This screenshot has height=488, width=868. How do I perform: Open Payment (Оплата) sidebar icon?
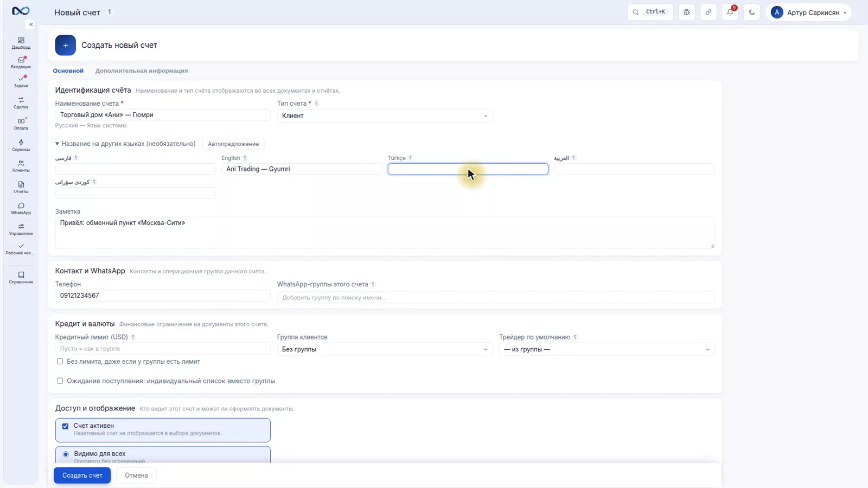coord(21,124)
